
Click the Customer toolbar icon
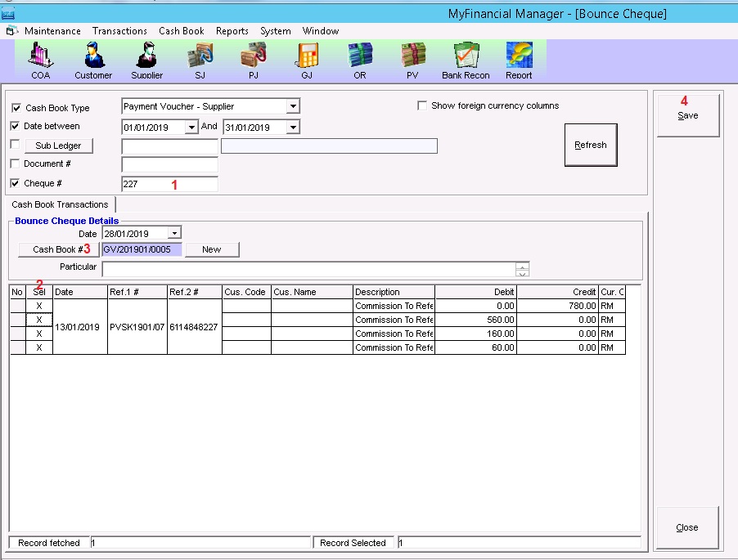93,60
